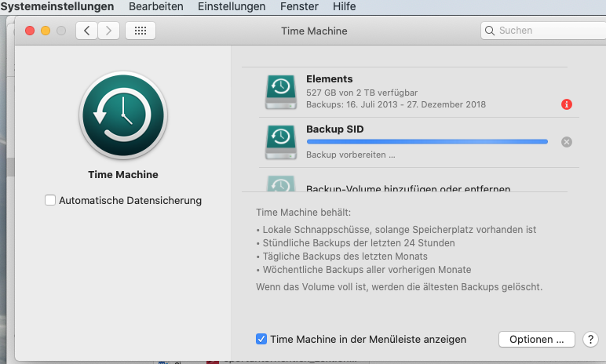
Task: Open the Bearbeiten menu
Action: click(155, 6)
